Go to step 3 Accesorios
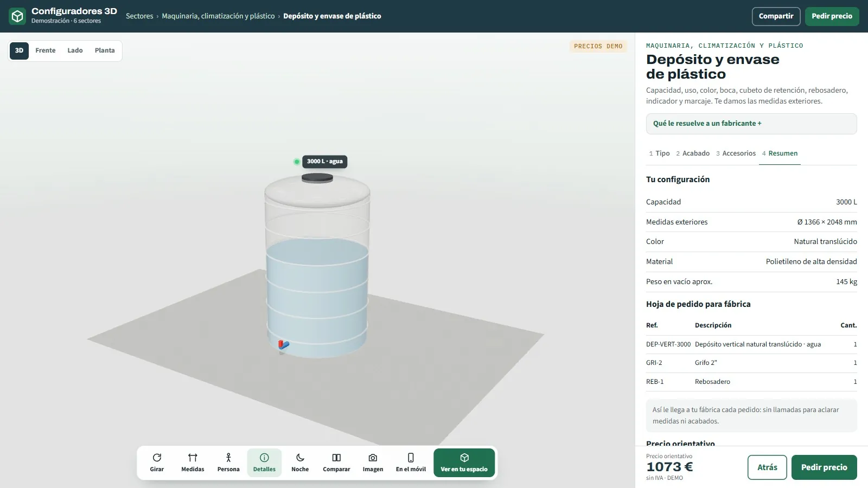Viewport: 868px width, 488px height. point(736,153)
